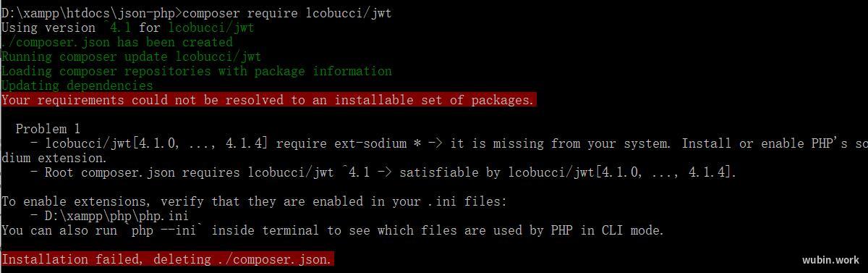Image resolution: width=868 pixels, height=273 pixels.
Task: Click the D:\xampp\php\php.ini path
Action: (117, 216)
